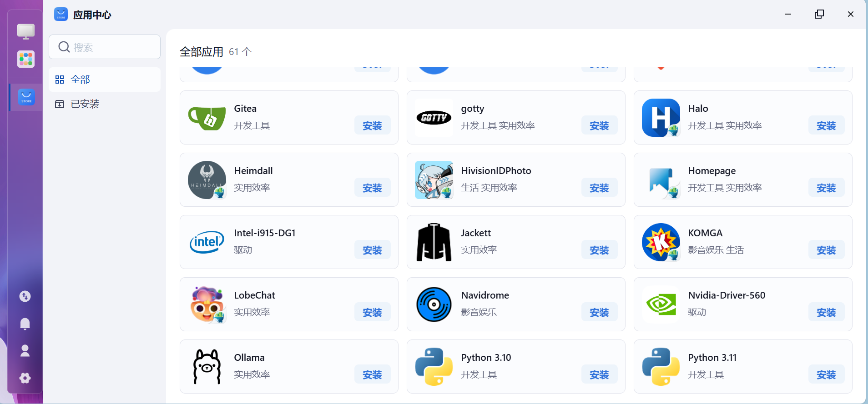Viewport: 868px width, 404px height.
Task: Install Nvidia-Driver-560 via 安装
Action: [x=826, y=312]
